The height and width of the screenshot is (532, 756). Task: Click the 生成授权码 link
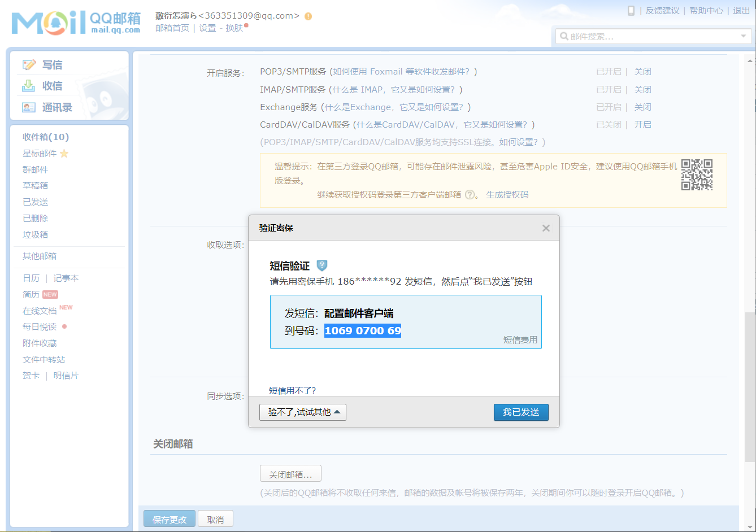507,195
